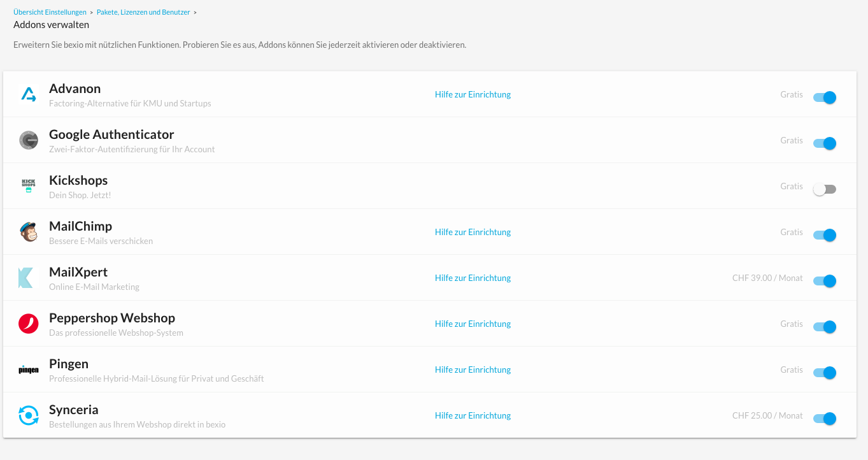Click the Kickshops logo icon
The width and height of the screenshot is (868, 460).
[x=29, y=185]
